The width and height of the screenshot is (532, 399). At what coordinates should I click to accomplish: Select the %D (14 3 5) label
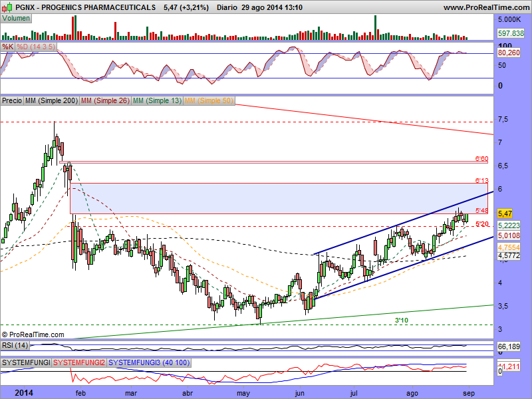point(36,47)
